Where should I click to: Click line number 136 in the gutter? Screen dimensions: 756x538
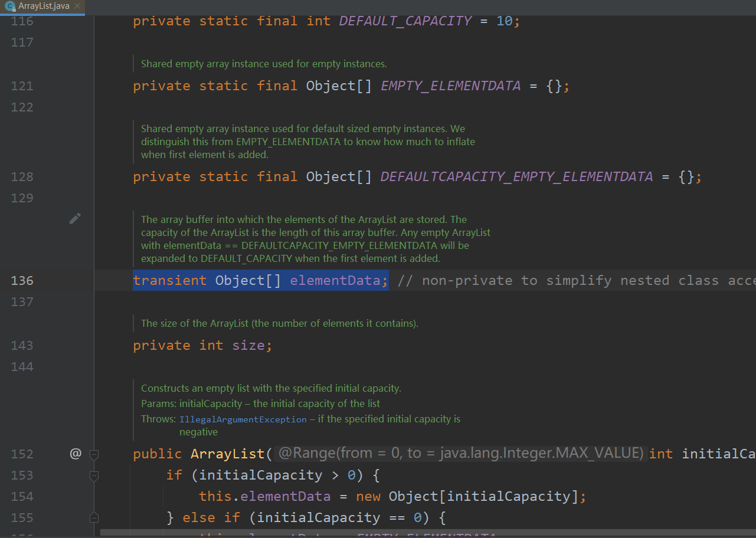point(22,281)
